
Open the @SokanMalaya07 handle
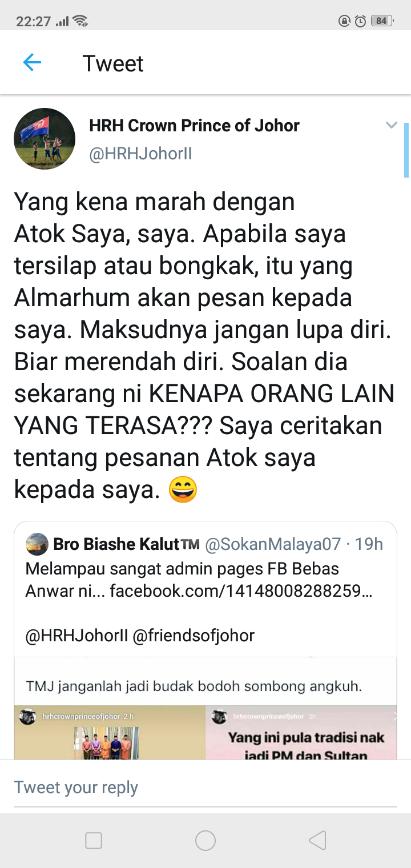click(273, 544)
